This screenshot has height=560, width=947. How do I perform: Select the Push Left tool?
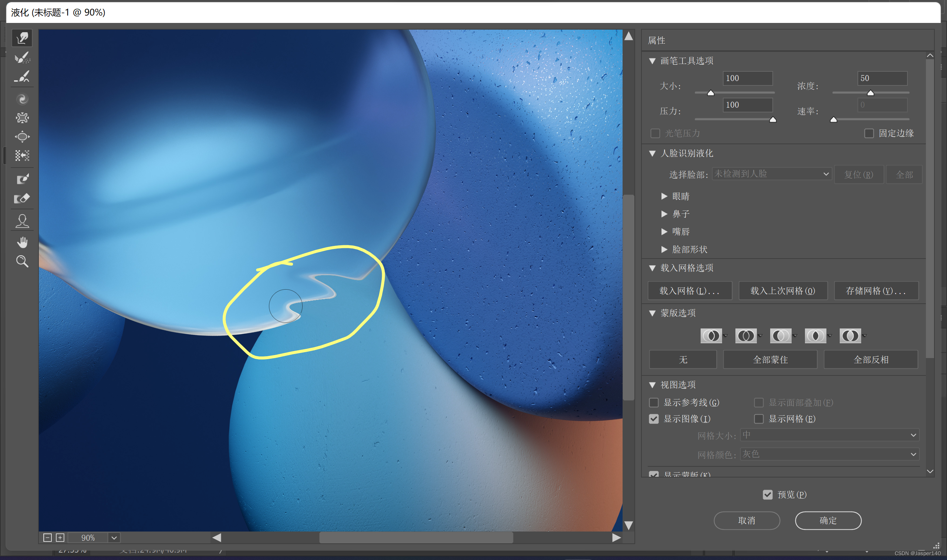tap(22, 155)
